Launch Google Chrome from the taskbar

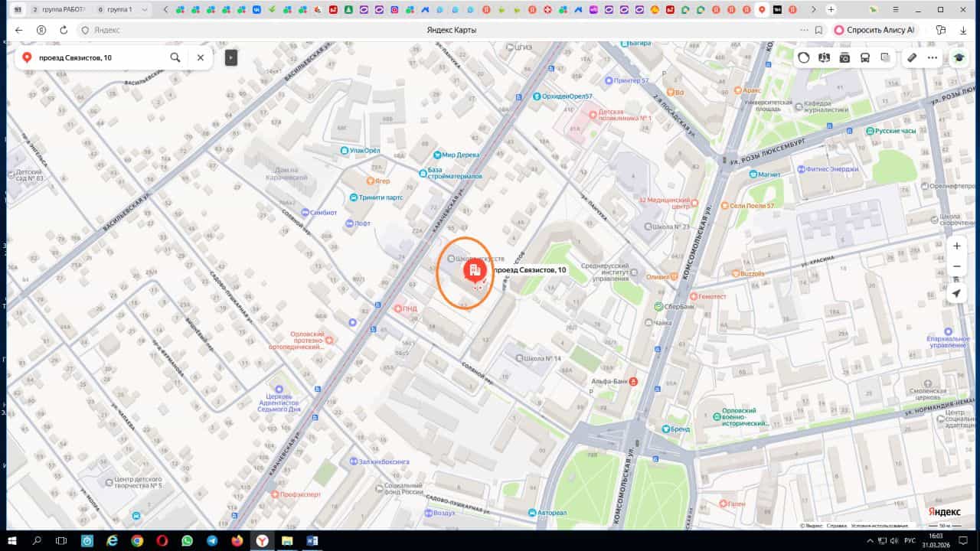(x=137, y=540)
